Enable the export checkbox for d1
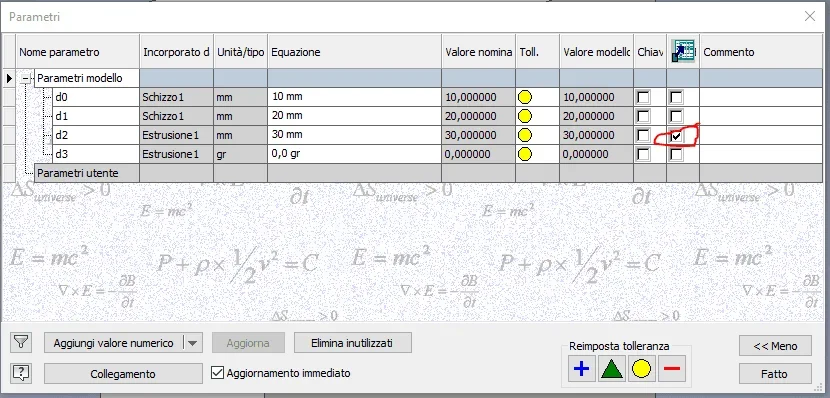830x398 pixels. 676,116
